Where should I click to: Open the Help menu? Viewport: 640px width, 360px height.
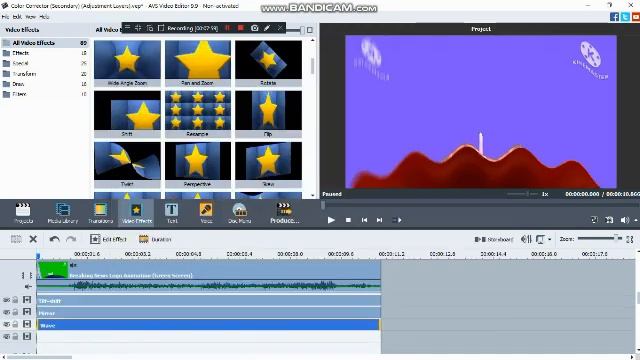point(44,17)
